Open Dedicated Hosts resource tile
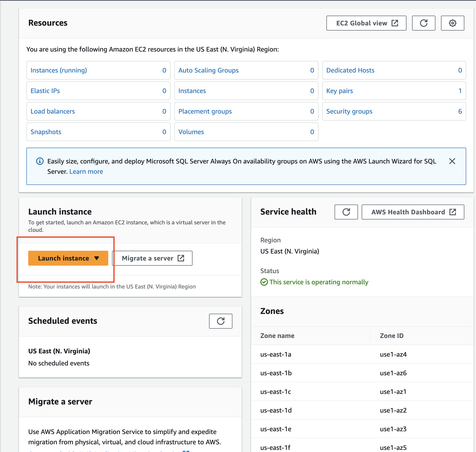Screen dimensions: 476x452 pyautogui.click(x=350, y=70)
